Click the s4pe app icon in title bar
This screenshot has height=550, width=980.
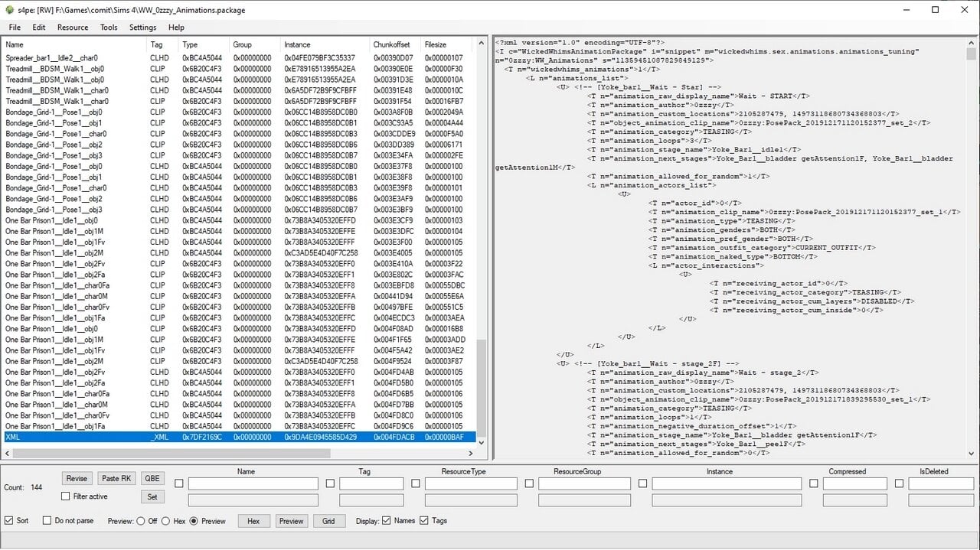(8, 10)
